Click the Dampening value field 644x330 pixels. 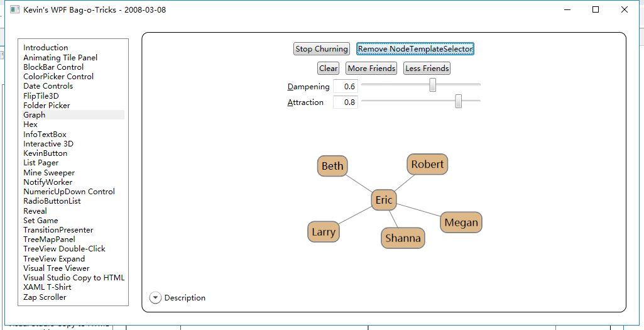click(346, 86)
